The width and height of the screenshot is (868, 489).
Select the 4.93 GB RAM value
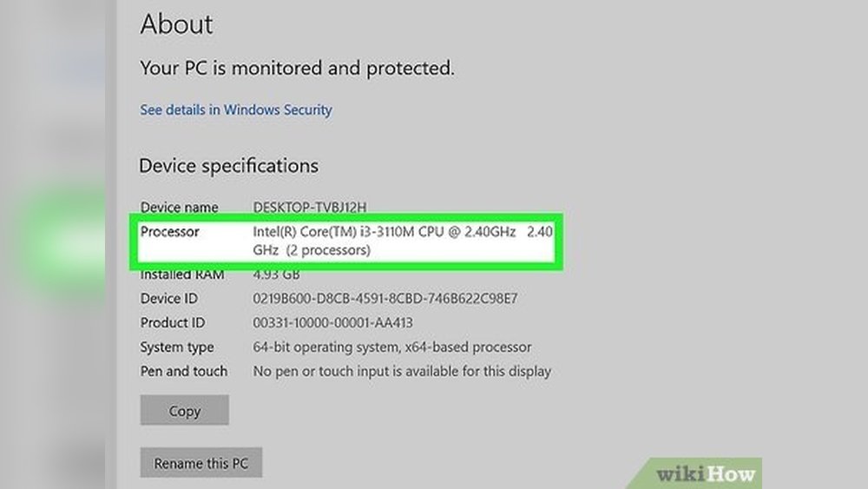pos(275,275)
